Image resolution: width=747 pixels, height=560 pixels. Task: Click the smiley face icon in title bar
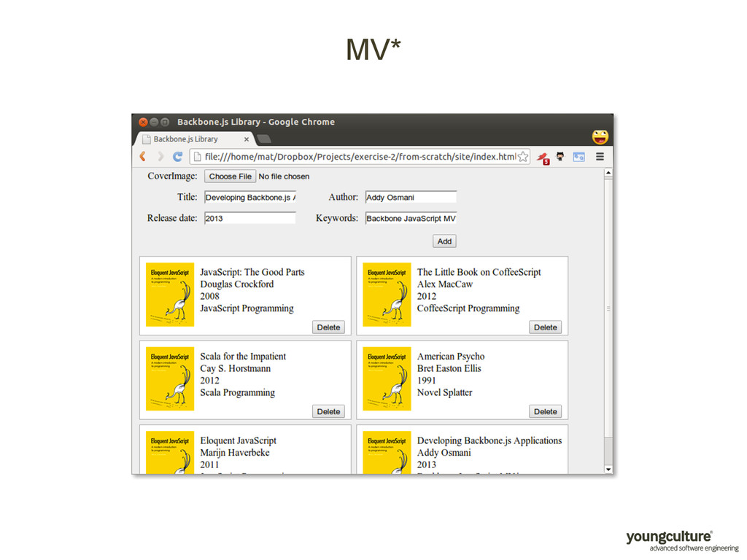[x=600, y=137]
